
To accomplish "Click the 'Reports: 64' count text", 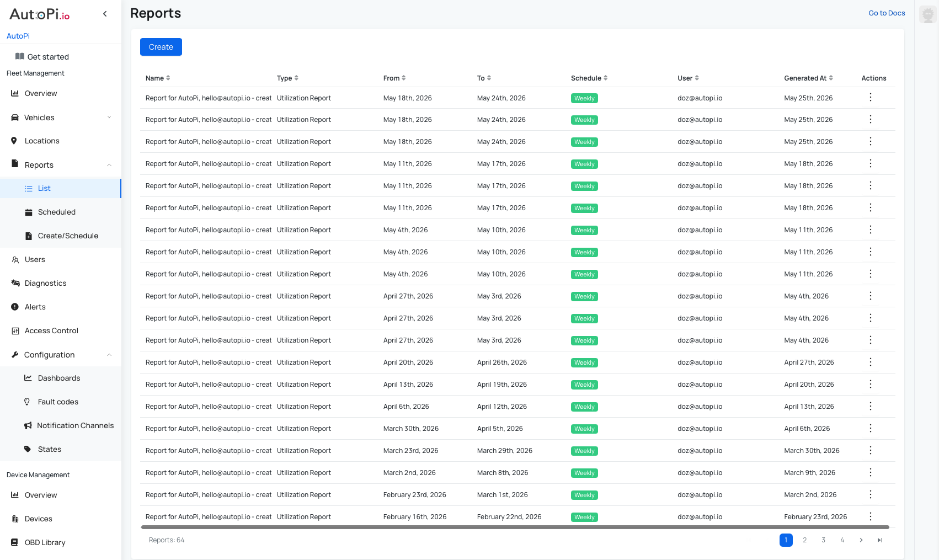I will 167,540.
